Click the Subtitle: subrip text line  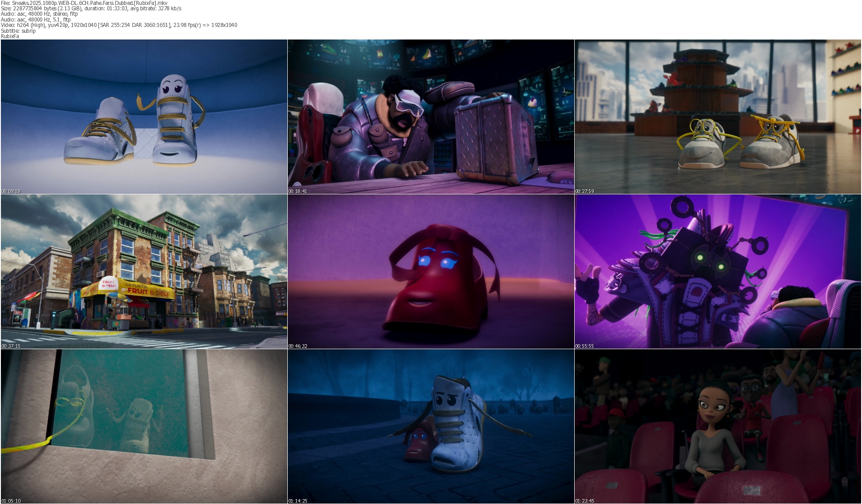point(18,31)
